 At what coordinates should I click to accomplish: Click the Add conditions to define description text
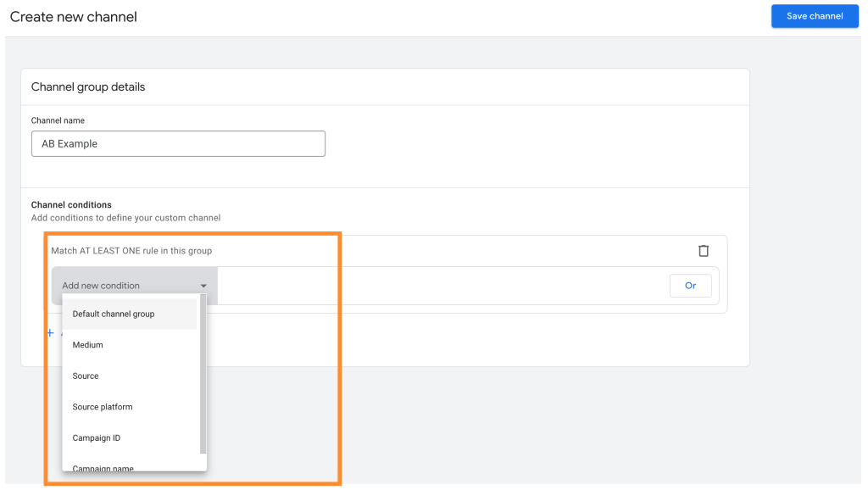[x=125, y=218]
